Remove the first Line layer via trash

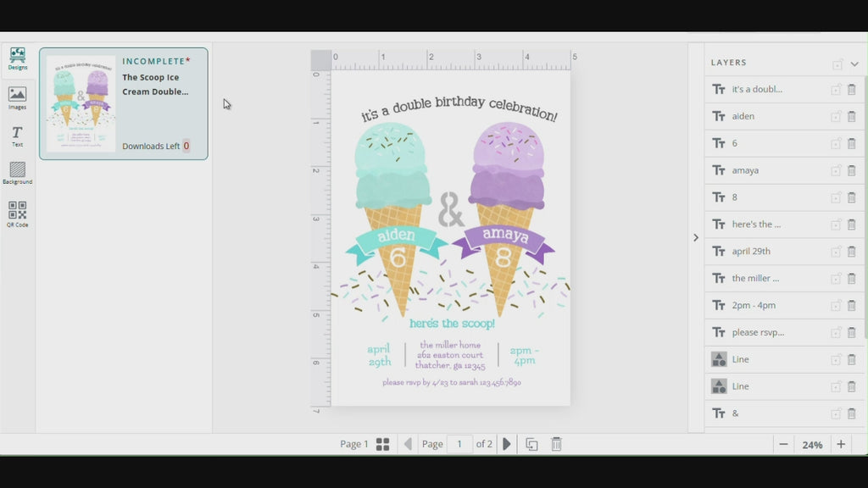(851, 359)
